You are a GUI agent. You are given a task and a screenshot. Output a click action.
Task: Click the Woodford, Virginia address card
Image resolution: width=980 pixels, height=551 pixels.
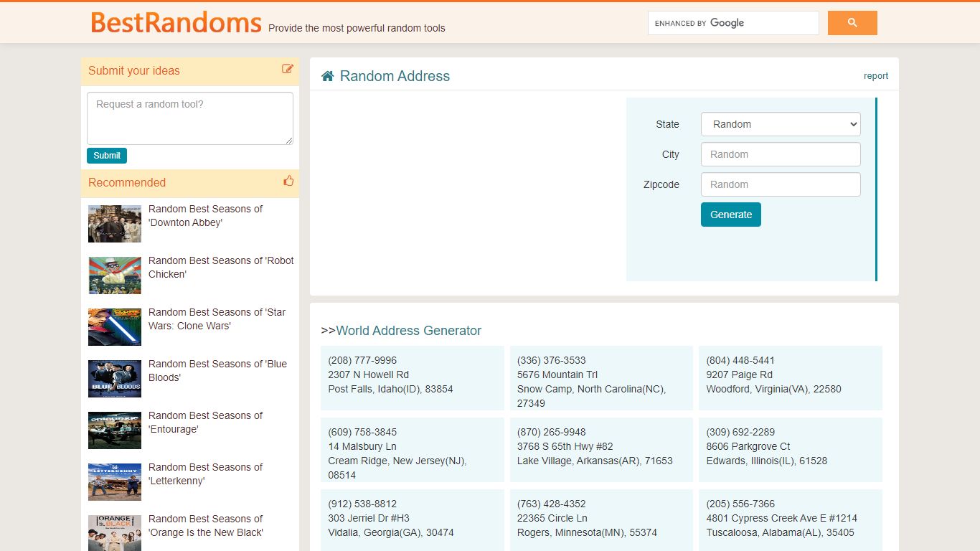(x=791, y=378)
